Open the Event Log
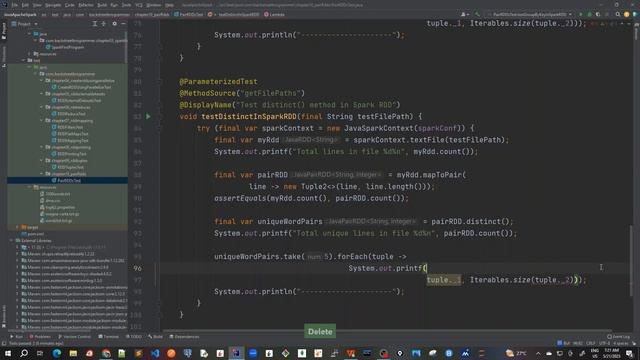The width and height of the screenshot is (640, 360). tap(619, 337)
